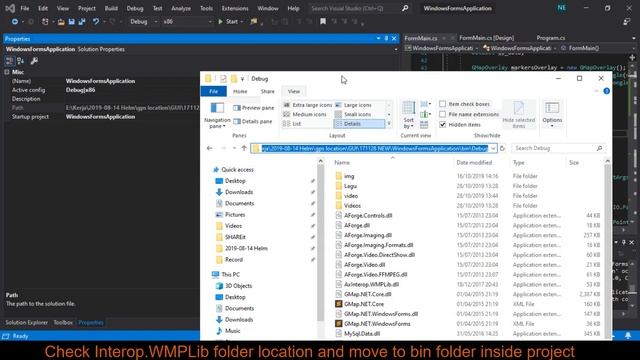
Task: Select Large icons layout option
Action: (x=353, y=105)
